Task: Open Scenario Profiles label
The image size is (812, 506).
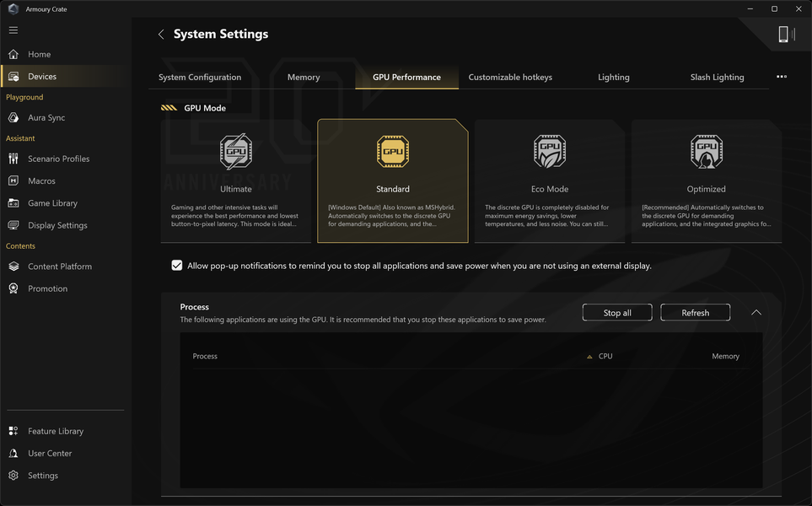Action: point(58,159)
